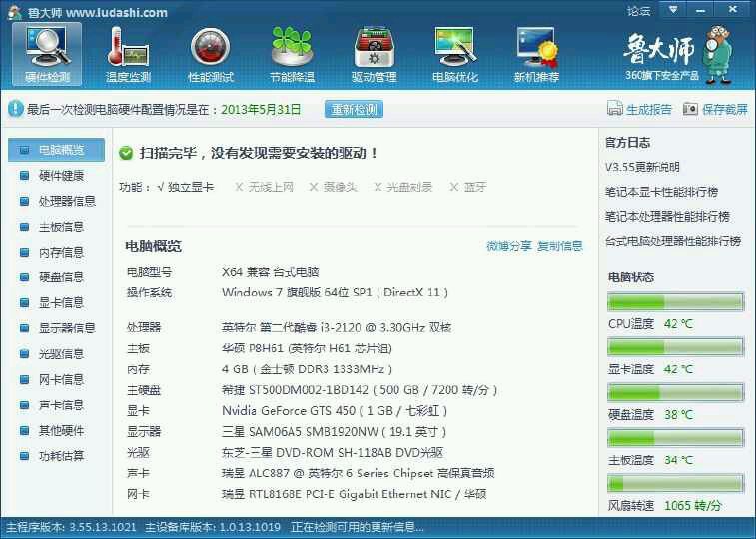The width and height of the screenshot is (756, 539).
Task: Click the icon next to 主板信息
Action: [x=24, y=227]
